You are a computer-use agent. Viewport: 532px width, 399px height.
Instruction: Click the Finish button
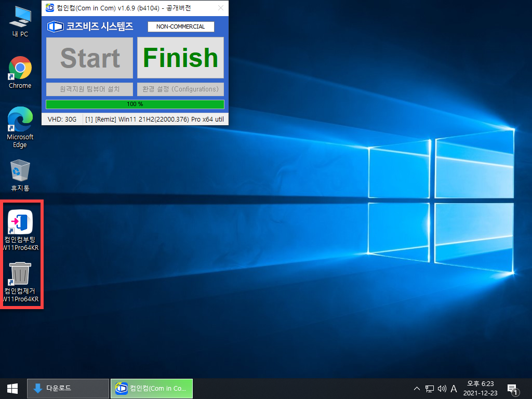[x=180, y=58]
